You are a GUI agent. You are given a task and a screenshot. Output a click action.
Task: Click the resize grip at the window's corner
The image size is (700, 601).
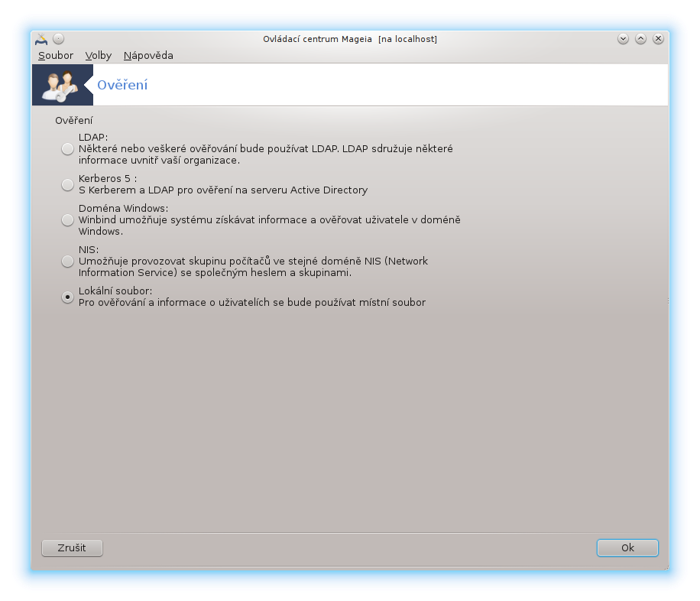[x=666, y=567]
